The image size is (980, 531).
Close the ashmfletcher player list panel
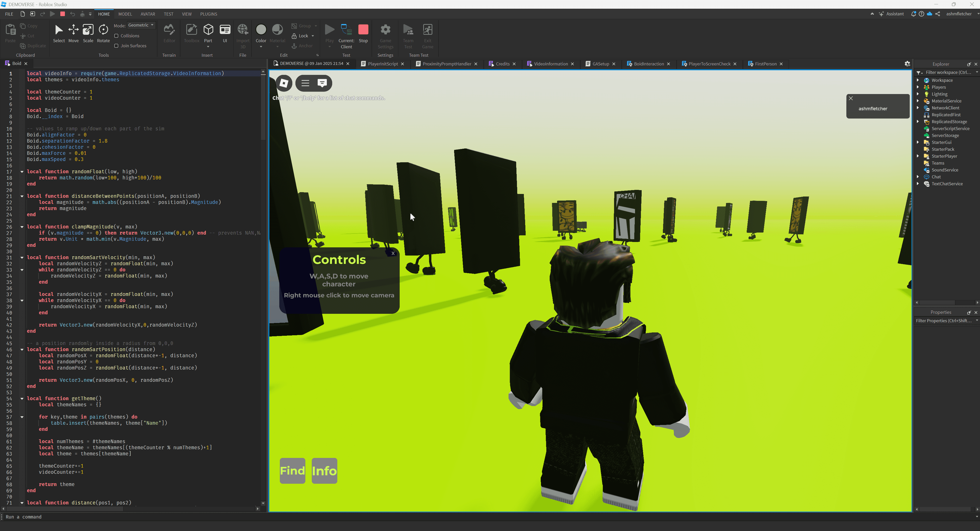pyautogui.click(x=851, y=99)
